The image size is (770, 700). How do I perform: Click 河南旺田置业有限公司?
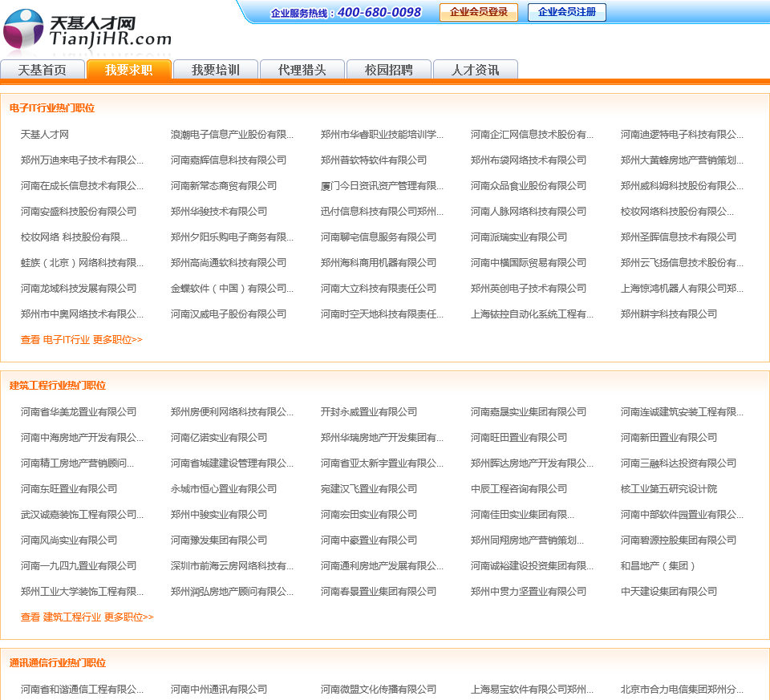pyautogui.click(x=519, y=437)
